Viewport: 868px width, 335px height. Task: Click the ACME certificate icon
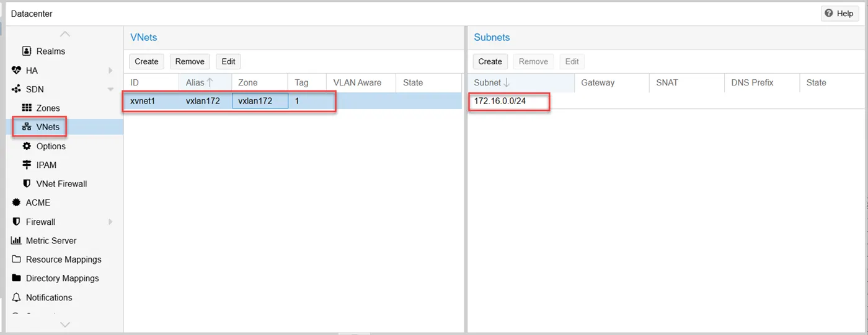[17, 202]
